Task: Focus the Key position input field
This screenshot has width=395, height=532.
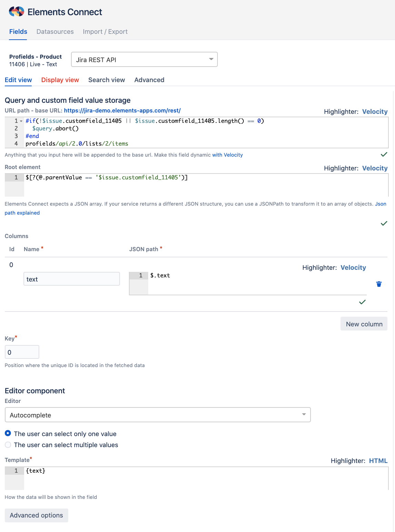Action: click(x=22, y=352)
